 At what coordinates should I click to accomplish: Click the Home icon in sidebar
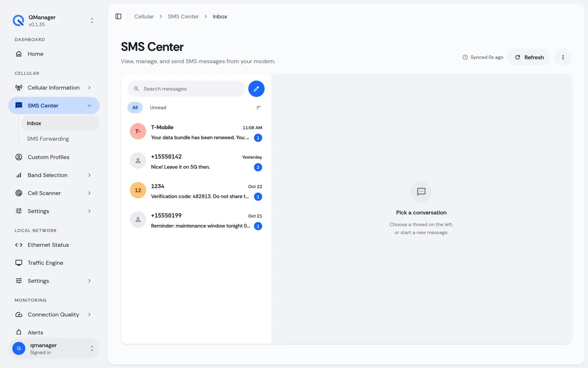click(19, 54)
